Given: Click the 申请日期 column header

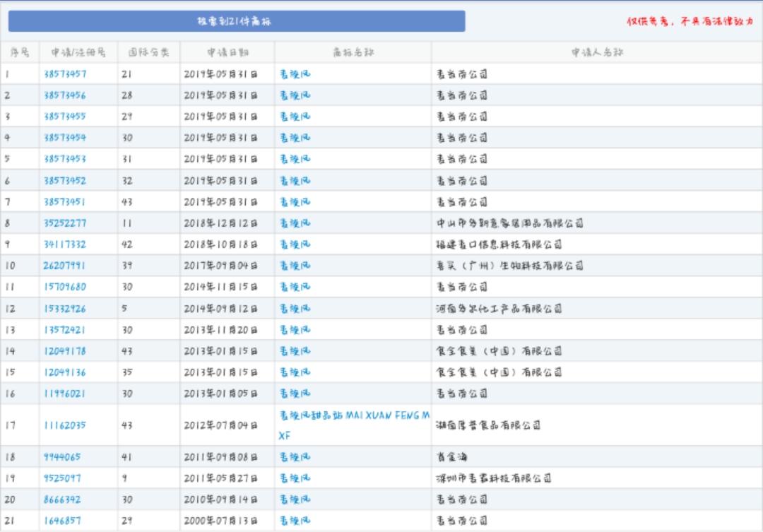Looking at the screenshot, I should [227, 52].
